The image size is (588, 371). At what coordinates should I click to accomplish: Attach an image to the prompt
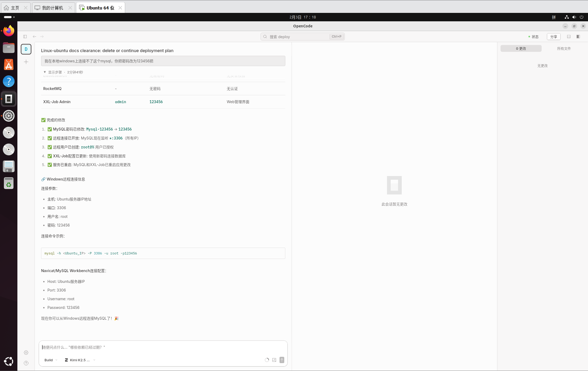[x=274, y=360]
